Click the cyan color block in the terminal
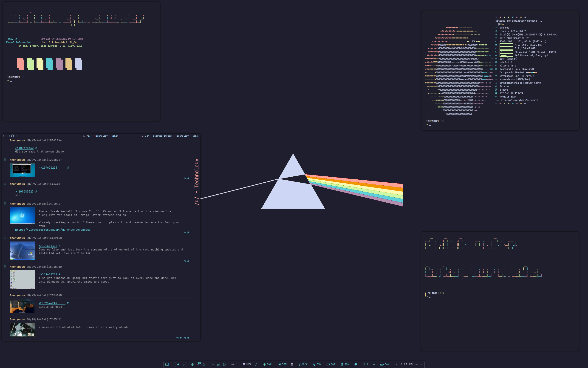This screenshot has width=588, height=368. coord(50,64)
